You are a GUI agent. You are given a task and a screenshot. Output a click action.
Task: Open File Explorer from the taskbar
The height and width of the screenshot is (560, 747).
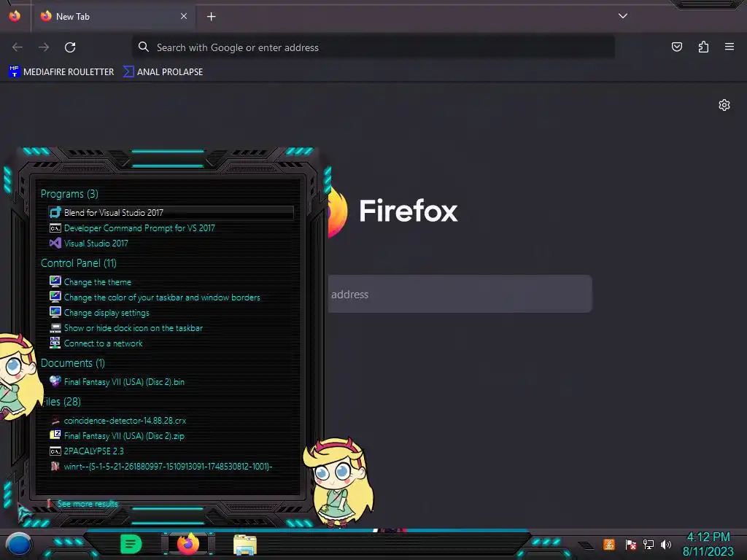pyautogui.click(x=245, y=545)
